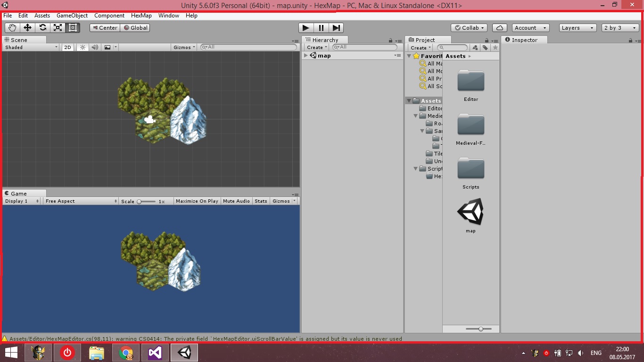Viewport: 644px width, 362px height.
Task: Open Chrome from the taskbar
Action: (x=126, y=353)
